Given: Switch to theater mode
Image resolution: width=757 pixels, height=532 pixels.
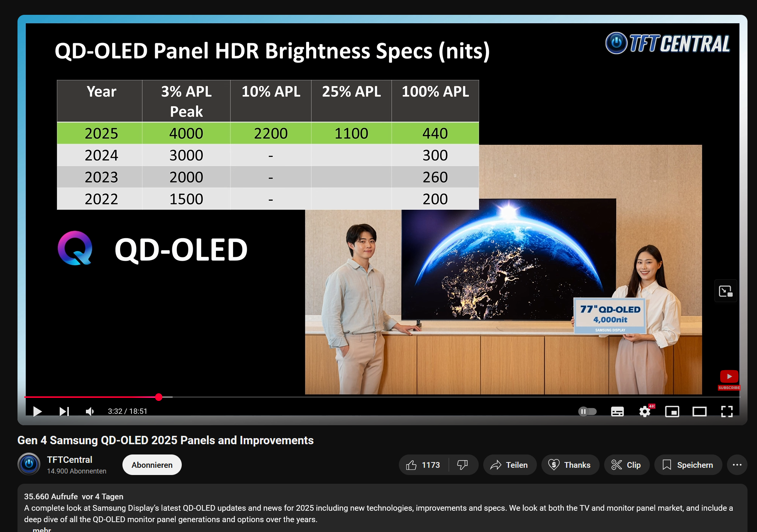Looking at the screenshot, I should pyautogui.click(x=699, y=411).
